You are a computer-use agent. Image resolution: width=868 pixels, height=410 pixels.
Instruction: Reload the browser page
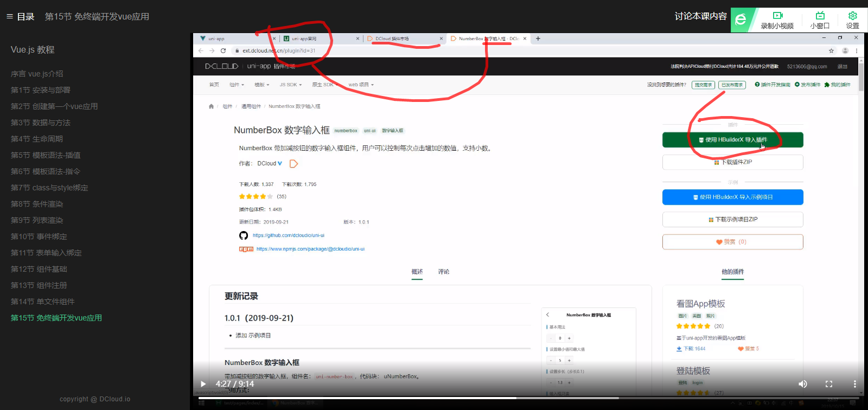point(223,50)
